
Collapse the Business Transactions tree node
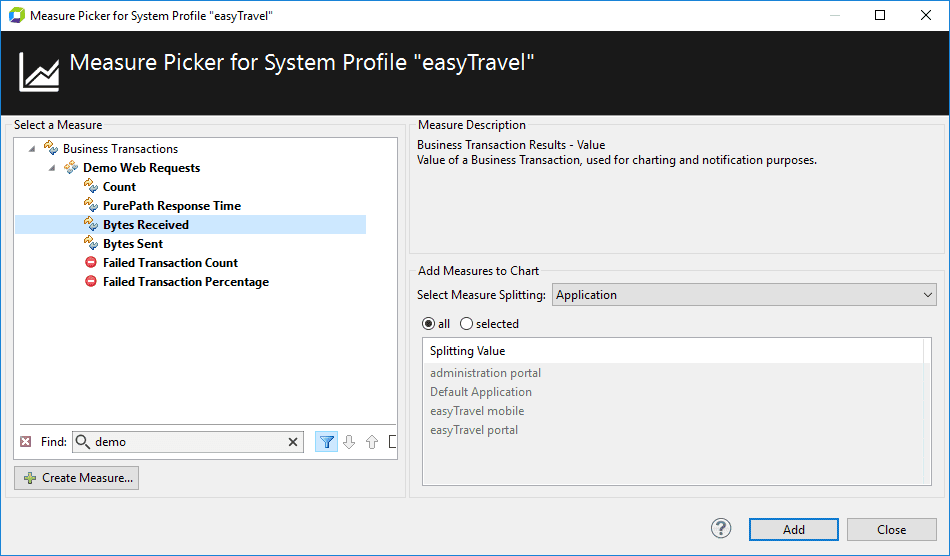click(32, 149)
